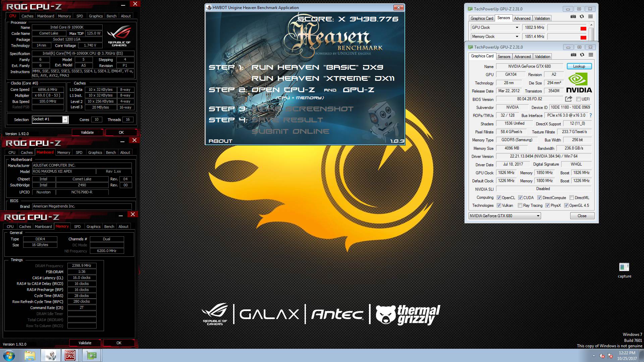Viewport: 644px width, 362px height.
Task: Switch to Caches tab in top CPU-Z window
Action: pyautogui.click(x=27, y=16)
